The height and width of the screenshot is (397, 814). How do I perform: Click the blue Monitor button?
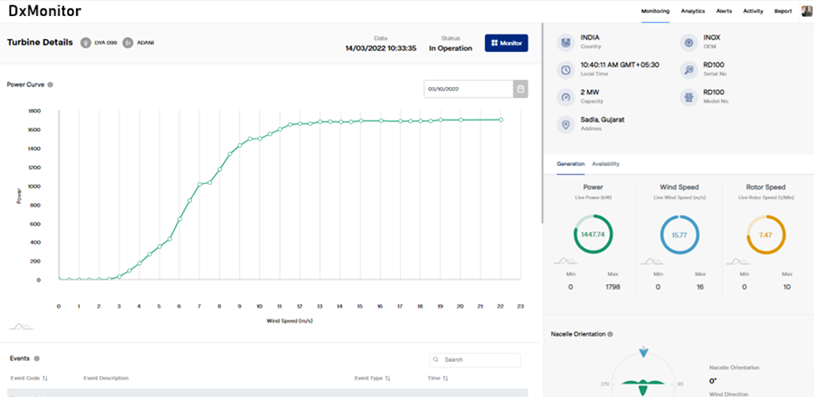pos(506,43)
